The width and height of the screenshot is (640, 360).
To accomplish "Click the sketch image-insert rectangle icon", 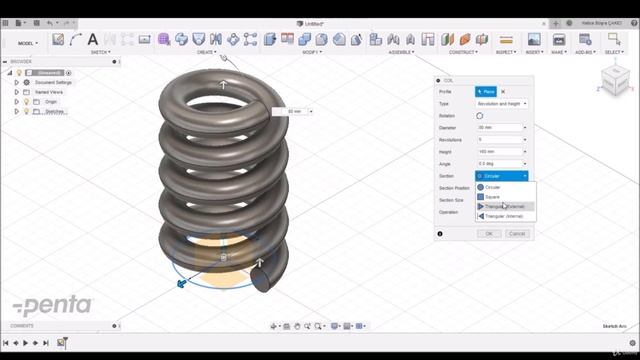I will tap(144, 40).
